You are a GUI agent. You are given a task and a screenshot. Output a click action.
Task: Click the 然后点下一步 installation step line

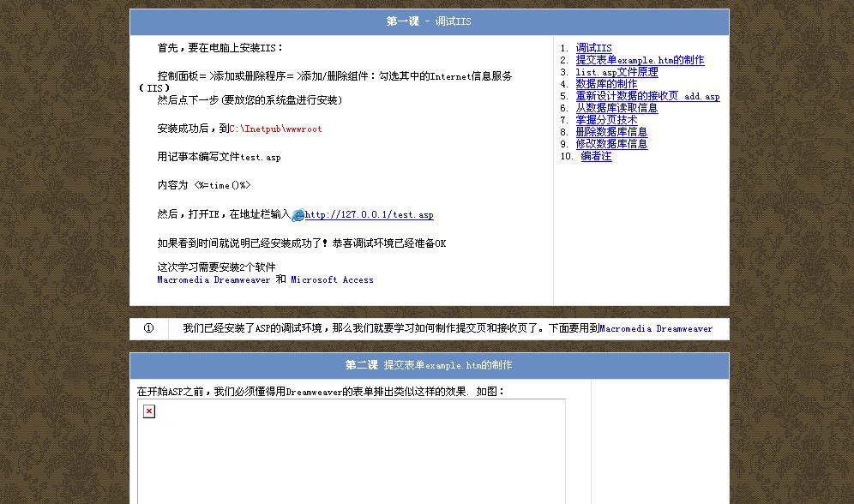click(250, 100)
